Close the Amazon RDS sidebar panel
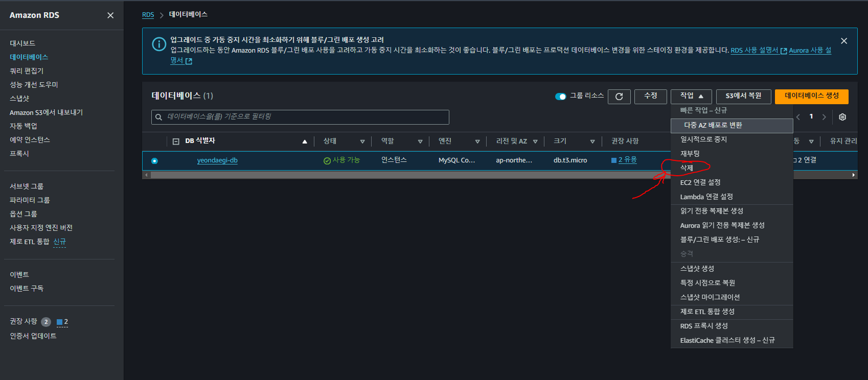 click(110, 15)
